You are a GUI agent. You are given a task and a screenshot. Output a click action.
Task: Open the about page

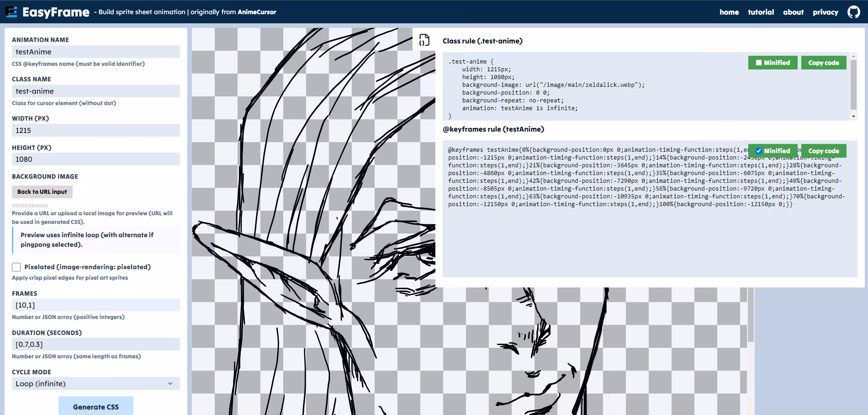point(793,12)
